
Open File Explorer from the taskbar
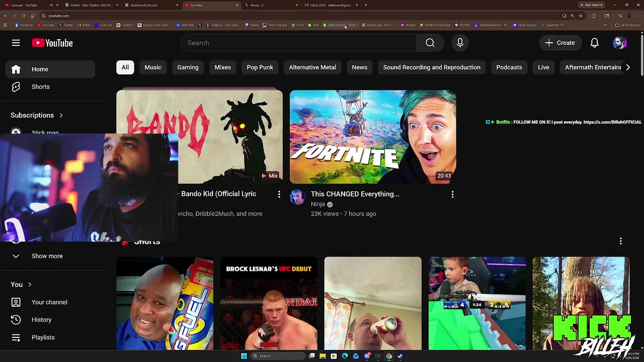[323, 356]
